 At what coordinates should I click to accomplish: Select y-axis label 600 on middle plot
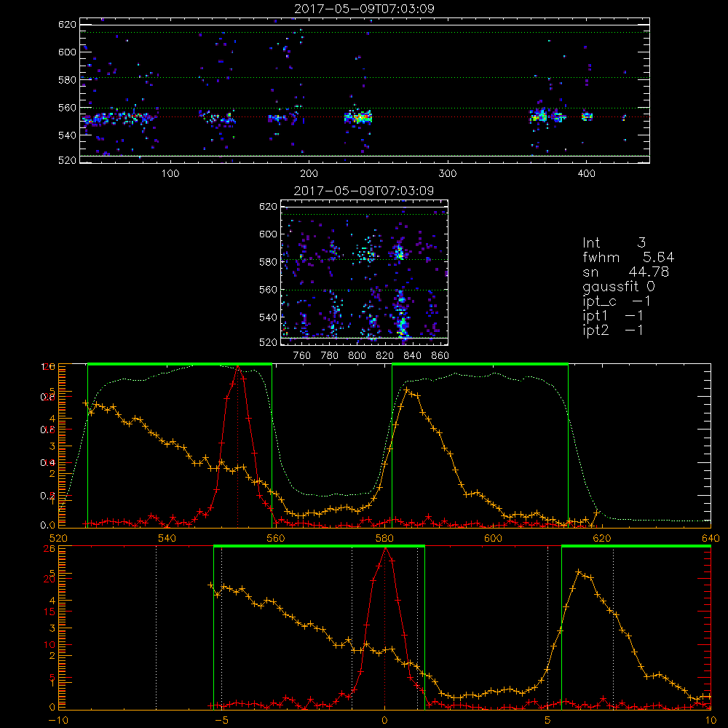pyautogui.click(x=268, y=234)
